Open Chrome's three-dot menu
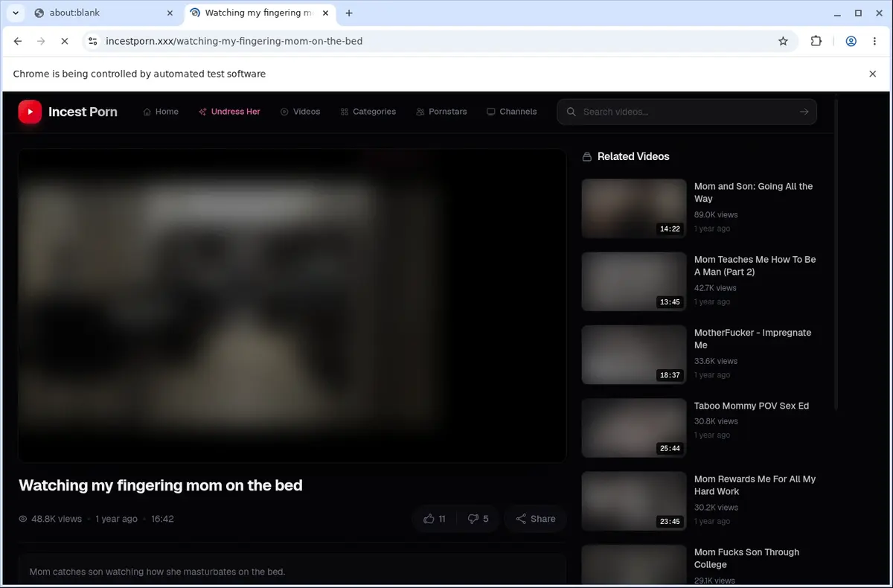 pyautogui.click(x=874, y=42)
